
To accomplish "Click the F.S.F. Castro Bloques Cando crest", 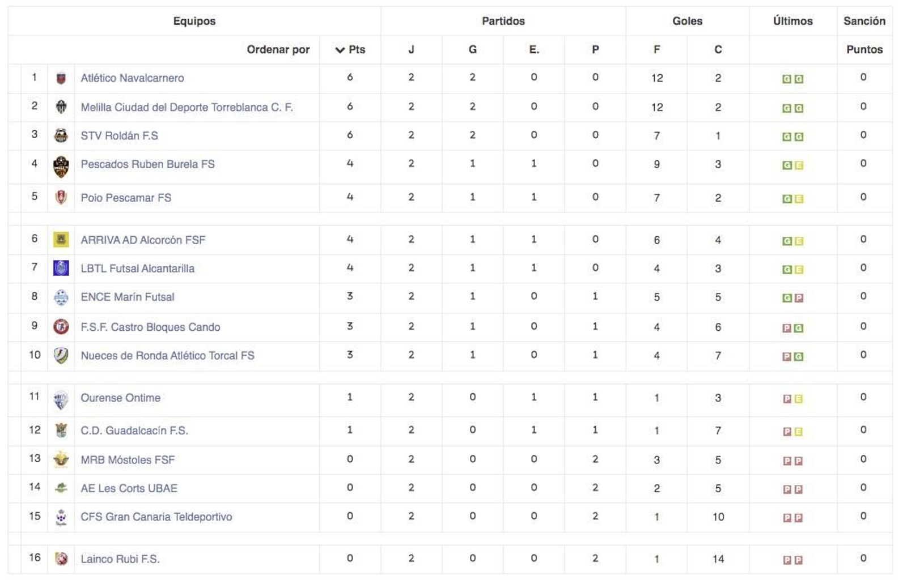I will tap(61, 327).
